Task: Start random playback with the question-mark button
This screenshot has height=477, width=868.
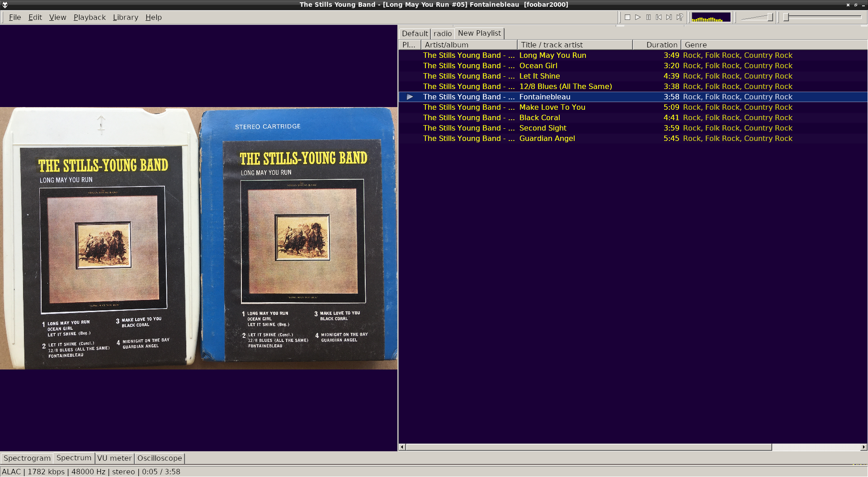Action: tap(679, 17)
